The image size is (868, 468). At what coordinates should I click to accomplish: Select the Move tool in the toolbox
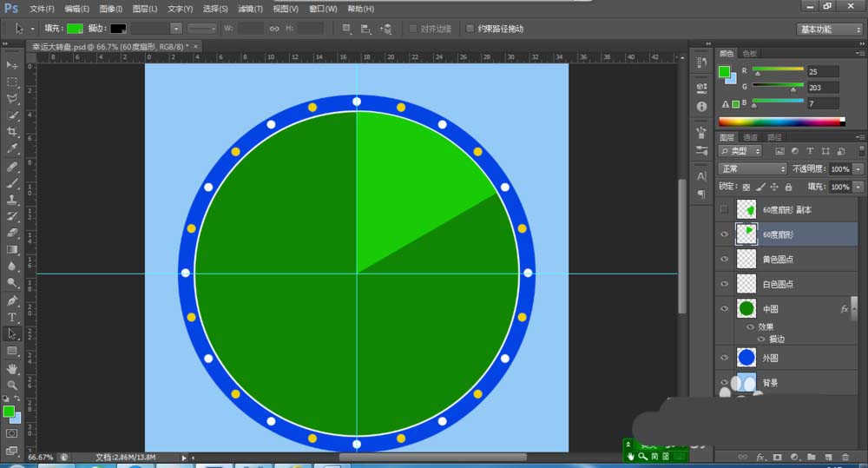[x=12, y=65]
